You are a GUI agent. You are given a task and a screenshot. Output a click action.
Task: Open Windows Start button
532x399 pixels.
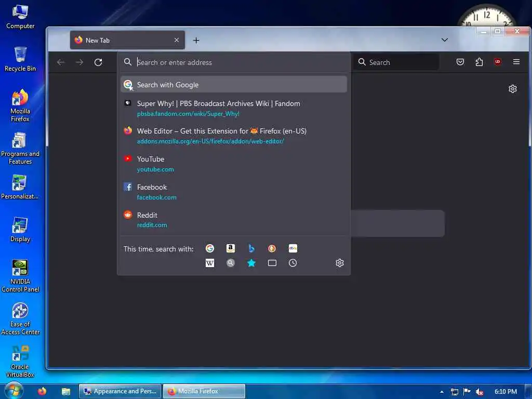pos(14,391)
